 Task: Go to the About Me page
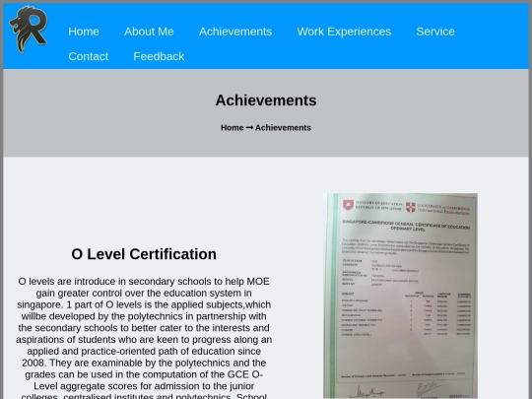click(x=149, y=32)
